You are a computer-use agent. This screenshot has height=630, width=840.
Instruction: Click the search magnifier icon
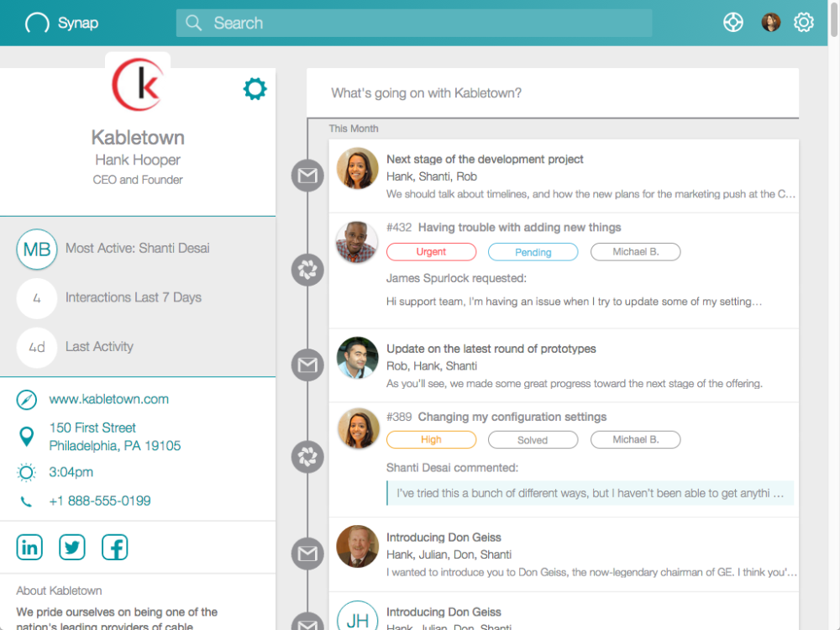click(x=193, y=23)
